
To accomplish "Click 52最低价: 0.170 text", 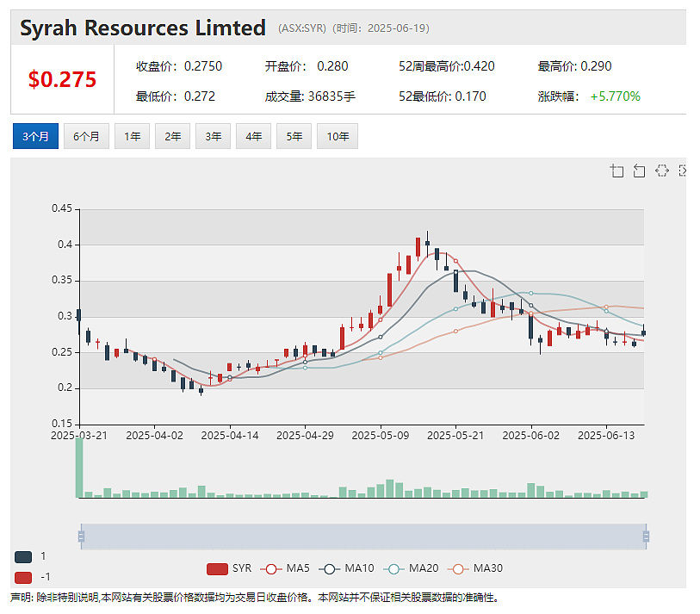I will point(442,96).
